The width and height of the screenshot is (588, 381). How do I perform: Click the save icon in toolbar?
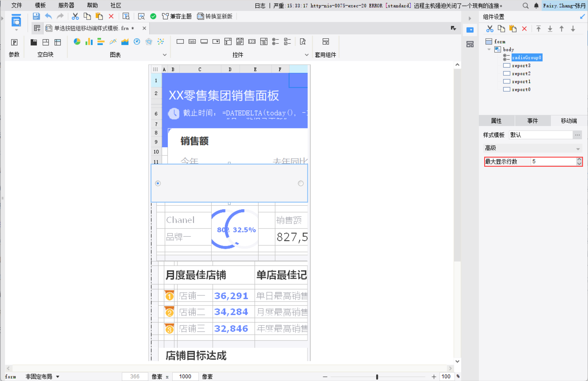click(36, 16)
